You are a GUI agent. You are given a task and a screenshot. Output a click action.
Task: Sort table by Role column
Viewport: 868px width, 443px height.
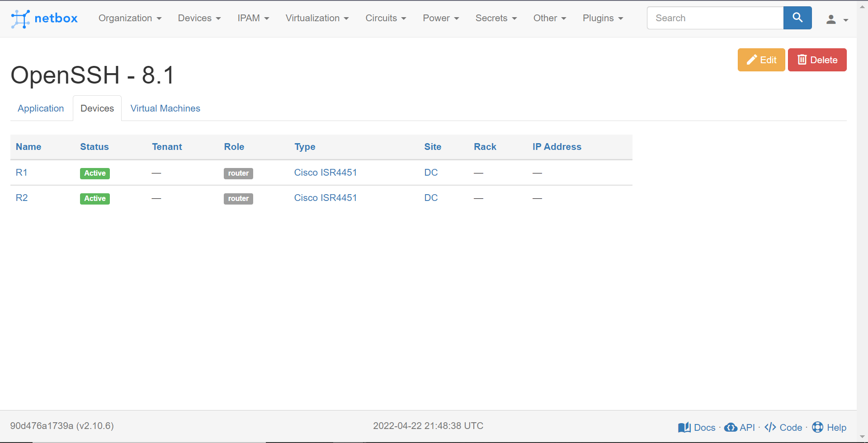tap(234, 147)
